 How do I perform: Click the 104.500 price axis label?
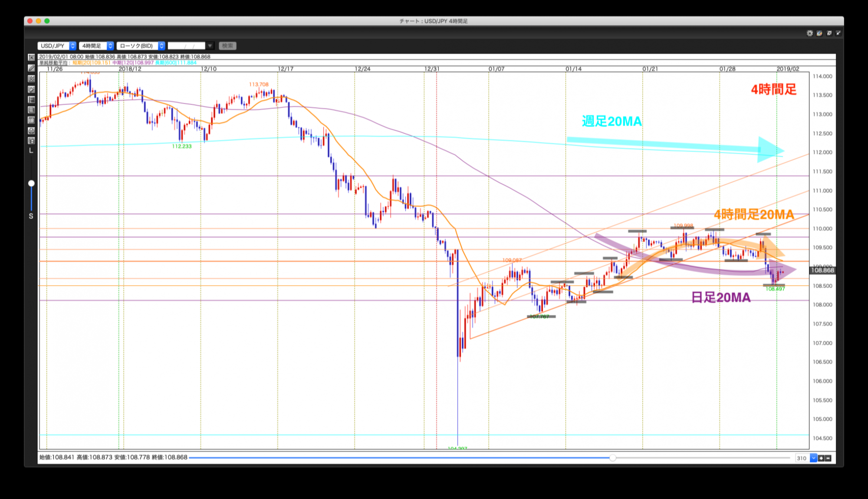(x=822, y=438)
